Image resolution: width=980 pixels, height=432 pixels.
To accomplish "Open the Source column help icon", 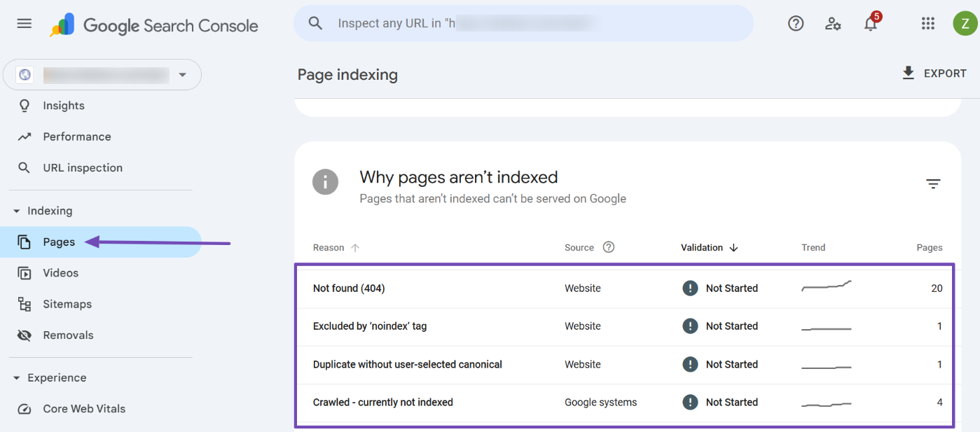I will pos(608,246).
